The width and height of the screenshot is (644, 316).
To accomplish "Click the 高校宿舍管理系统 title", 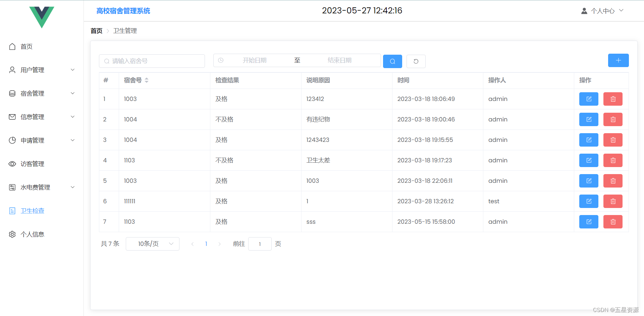I will 123,11.
